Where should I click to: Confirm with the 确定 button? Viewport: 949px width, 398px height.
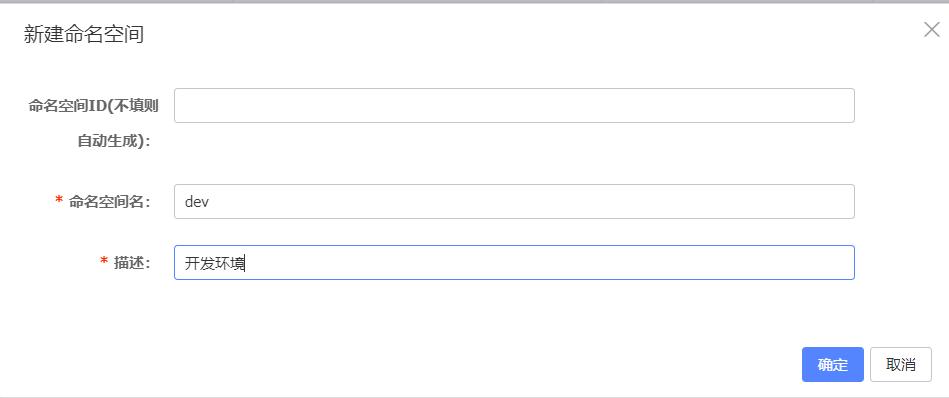(832, 365)
